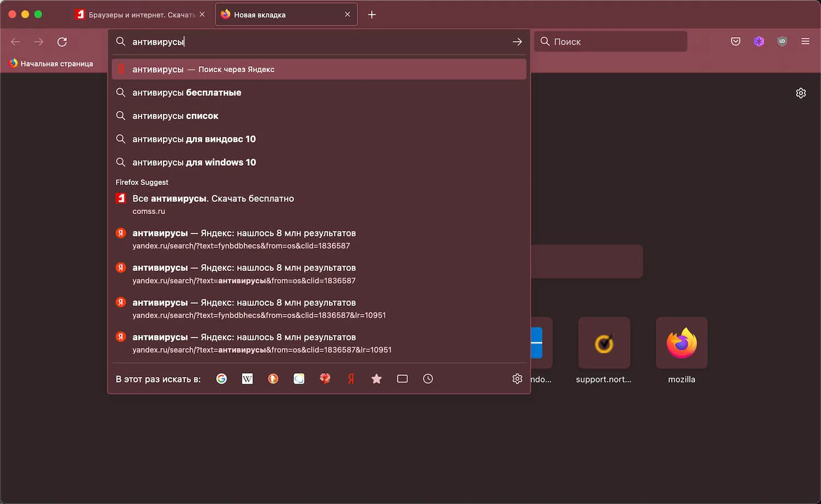Open search settings gear in the dropdown
This screenshot has width=821, height=504.
pyautogui.click(x=517, y=379)
